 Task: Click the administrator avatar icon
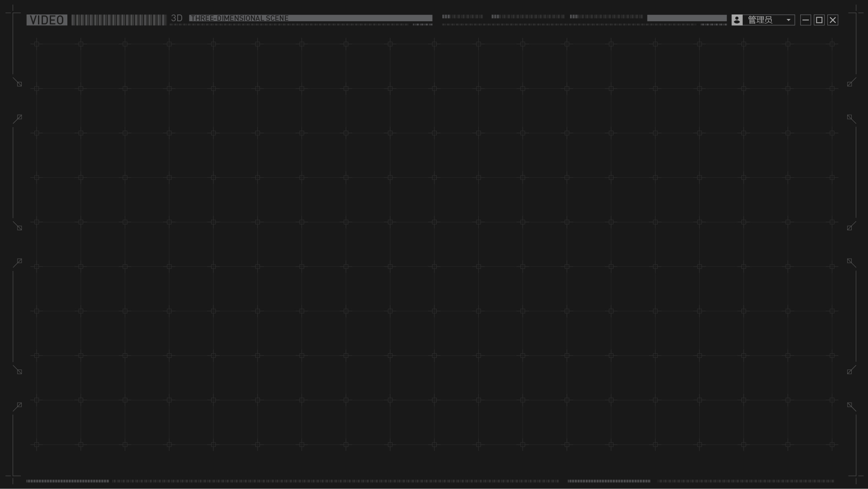(x=737, y=20)
